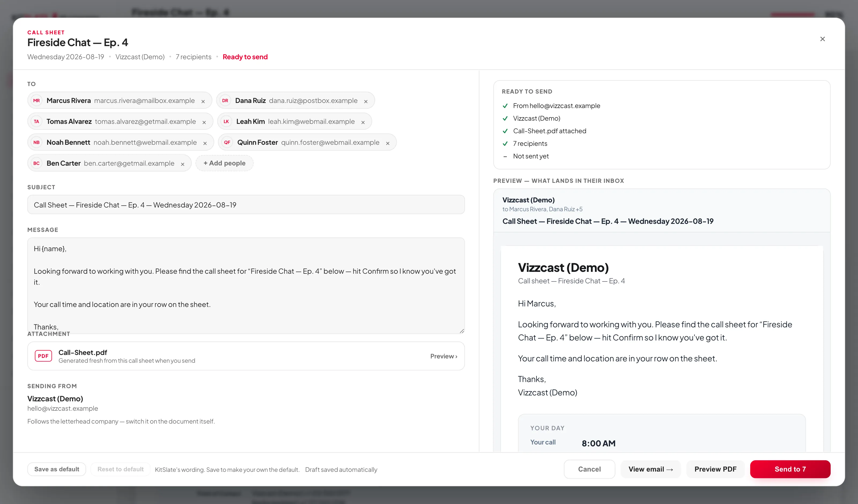Click into the Message text area

click(246, 285)
